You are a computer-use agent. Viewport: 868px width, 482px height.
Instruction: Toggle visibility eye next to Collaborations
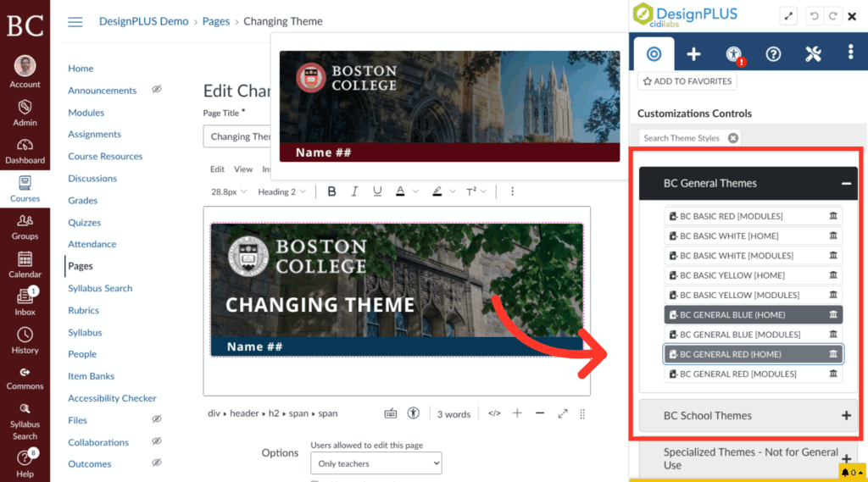pos(157,441)
